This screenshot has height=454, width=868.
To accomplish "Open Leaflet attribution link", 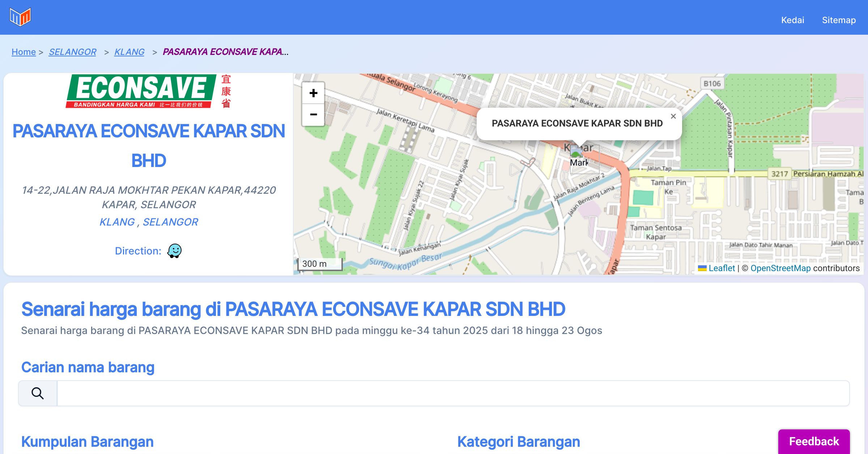I will coord(721,268).
